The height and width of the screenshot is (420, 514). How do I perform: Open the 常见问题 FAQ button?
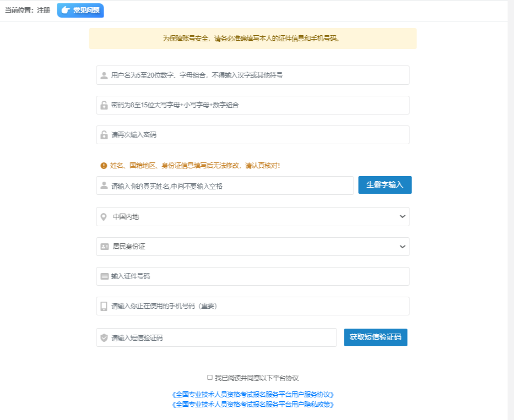pyautogui.click(x=80, y=10)
